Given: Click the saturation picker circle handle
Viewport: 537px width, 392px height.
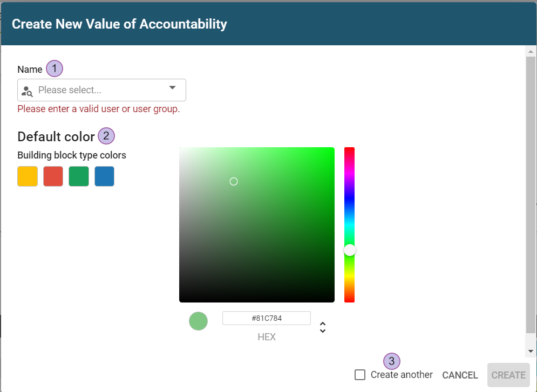Looking at the screenshot, I should coord(234,182).
